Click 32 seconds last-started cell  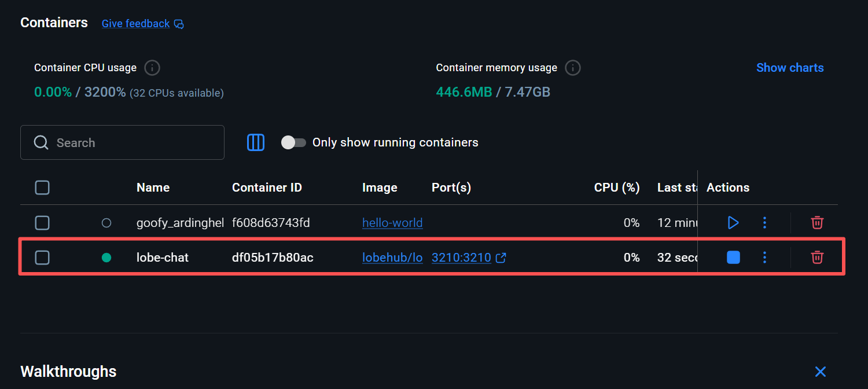pyautogui.click(x=677, y=258)
